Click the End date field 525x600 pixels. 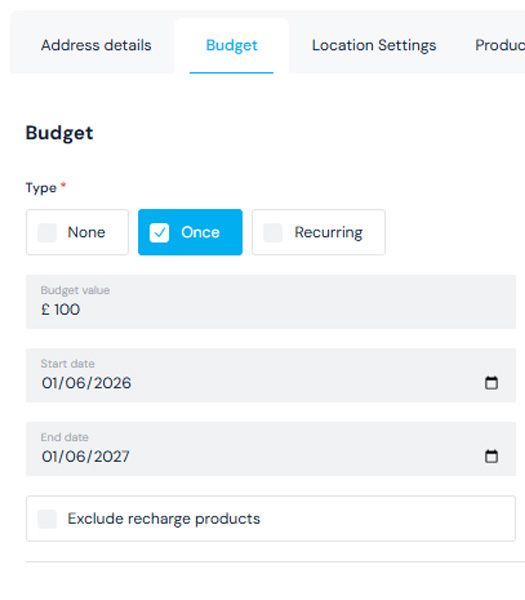[271, 448]
